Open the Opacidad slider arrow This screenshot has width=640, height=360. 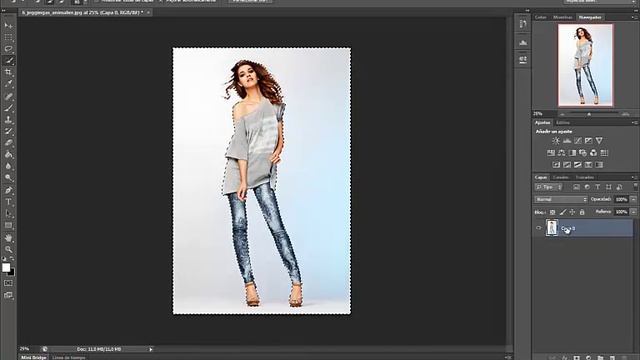coord(633,200)
